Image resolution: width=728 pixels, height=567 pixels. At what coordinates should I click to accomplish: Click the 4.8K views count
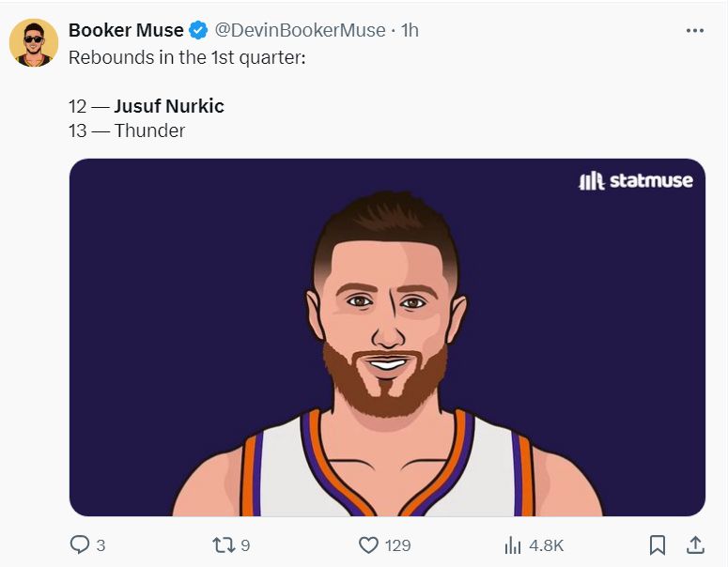[547, 545]
